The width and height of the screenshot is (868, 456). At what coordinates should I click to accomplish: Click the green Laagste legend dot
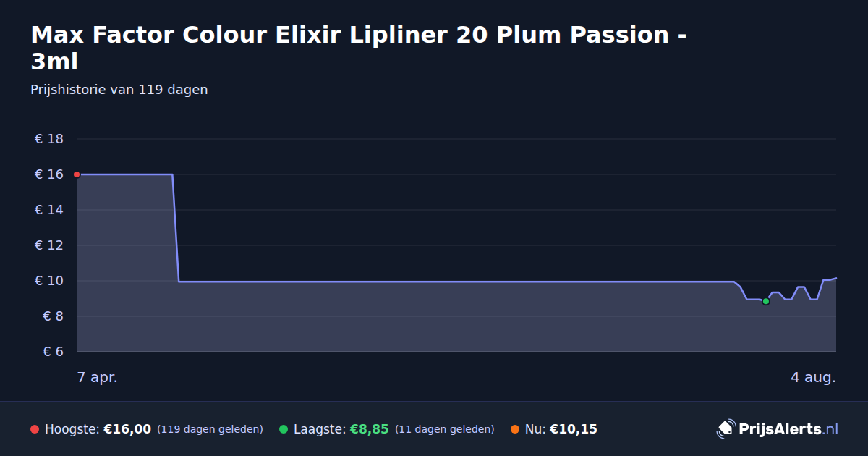click(284, 429)
